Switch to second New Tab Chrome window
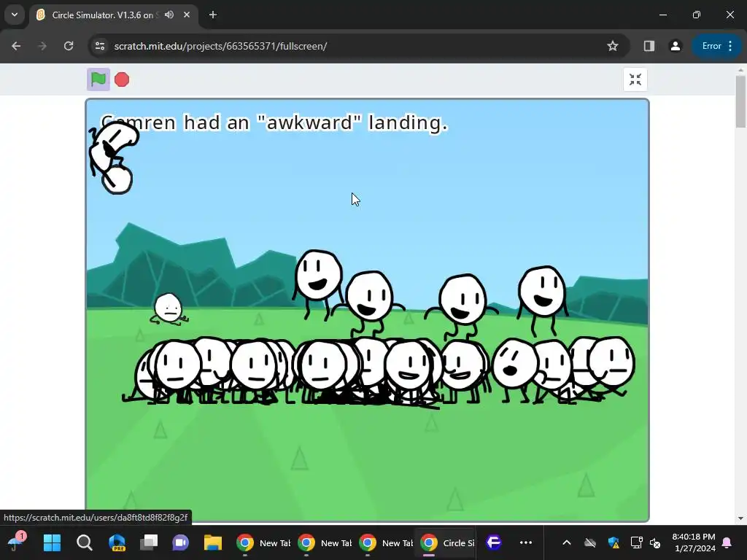 coord(325,542)
